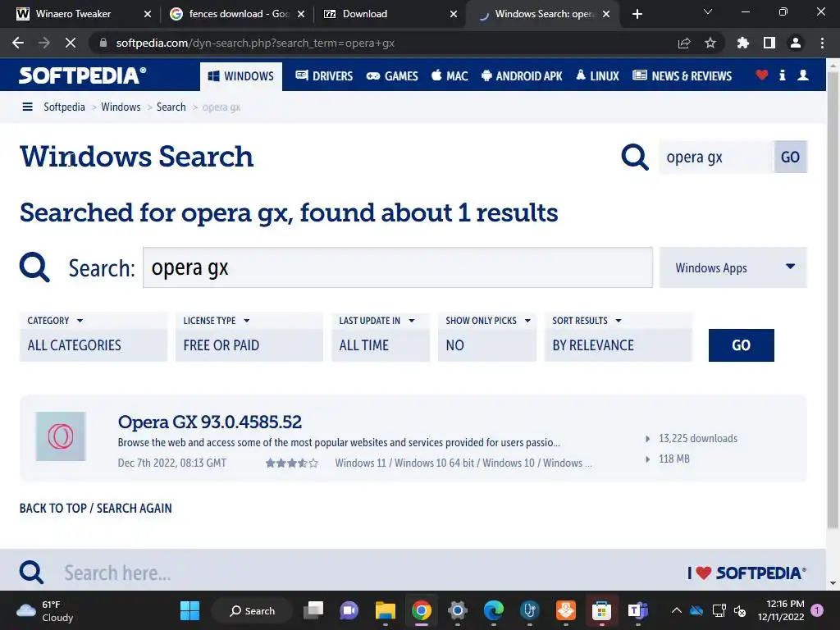The height and width of the screenshot is (630, 840).
Task: Show hidden system tray icons
Action: [x=677, y=610]
